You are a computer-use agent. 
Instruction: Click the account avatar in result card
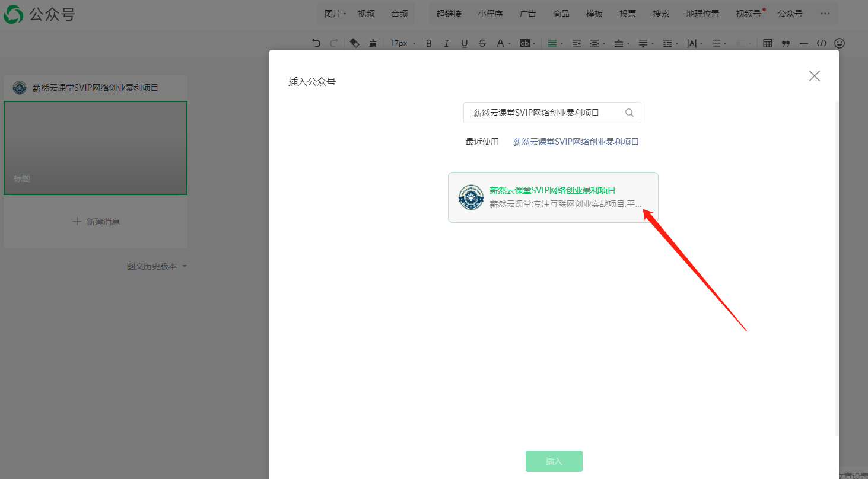[x=471, y=197]
